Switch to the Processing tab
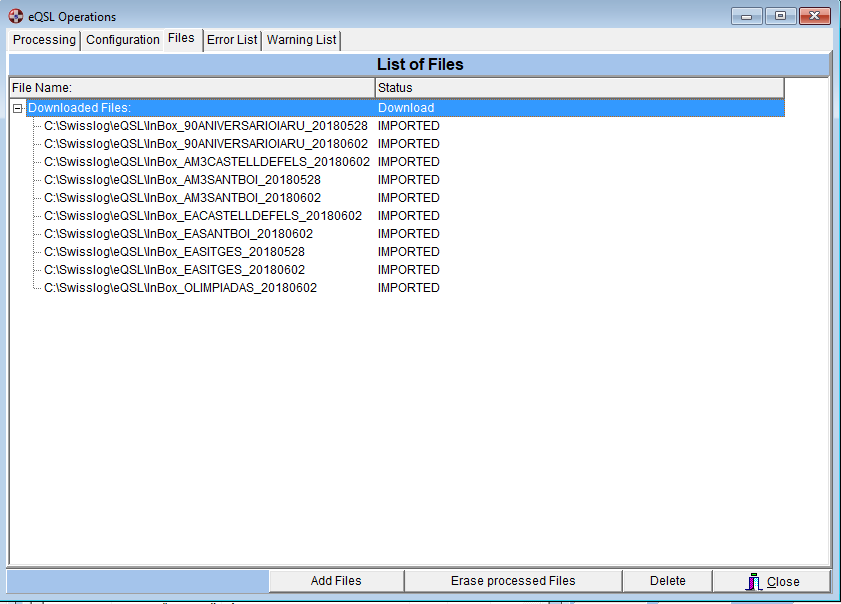 (x=44, y=40)
